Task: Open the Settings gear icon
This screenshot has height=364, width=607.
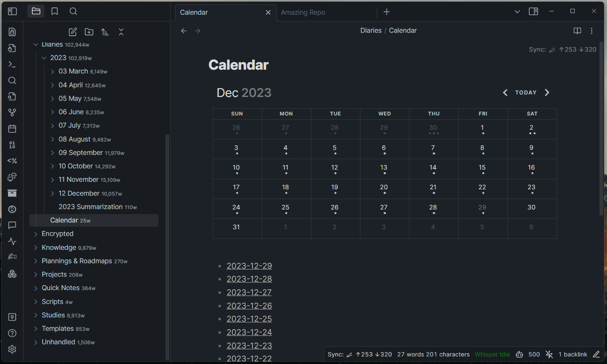Action: point(12,349)
